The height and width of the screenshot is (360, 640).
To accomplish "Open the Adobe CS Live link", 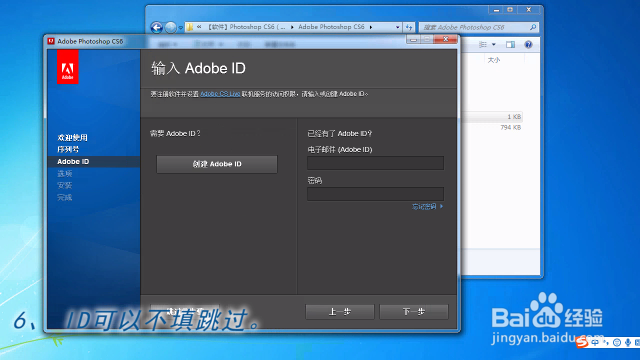I will (220, 94).
